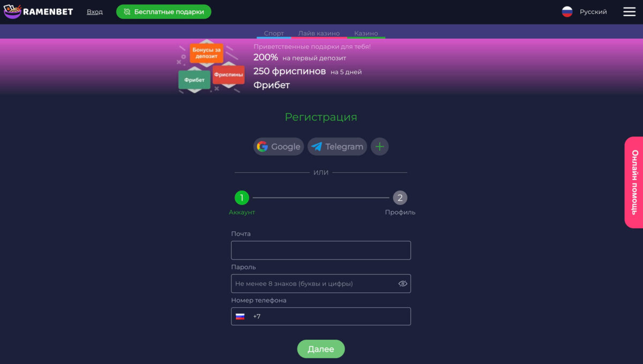Click the Далее button
Image resolution: width=643 pixels, height=364 pixels.
pyautogui.click(x=321, y=349)
